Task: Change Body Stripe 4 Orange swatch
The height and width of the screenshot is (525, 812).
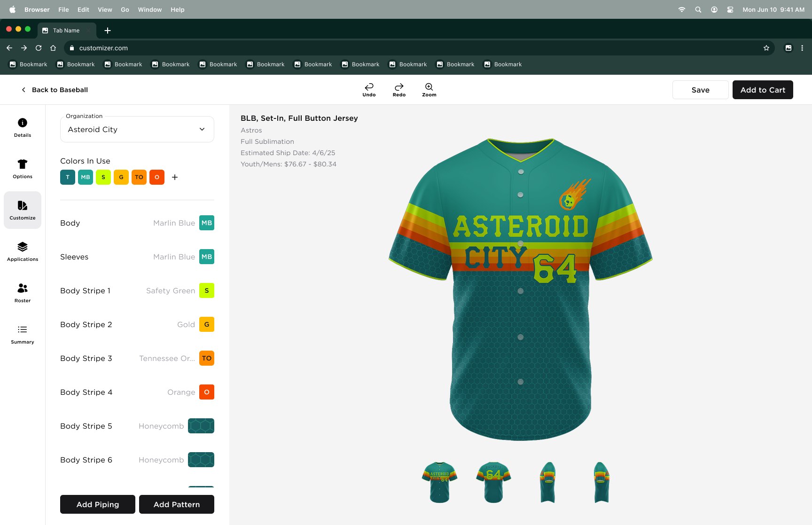Action: click(207, 392)
